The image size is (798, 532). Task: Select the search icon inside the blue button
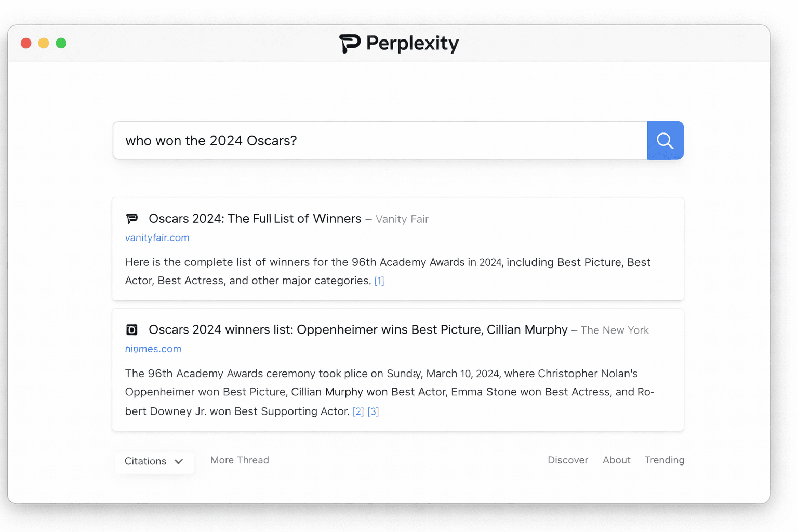click(665, 140)
